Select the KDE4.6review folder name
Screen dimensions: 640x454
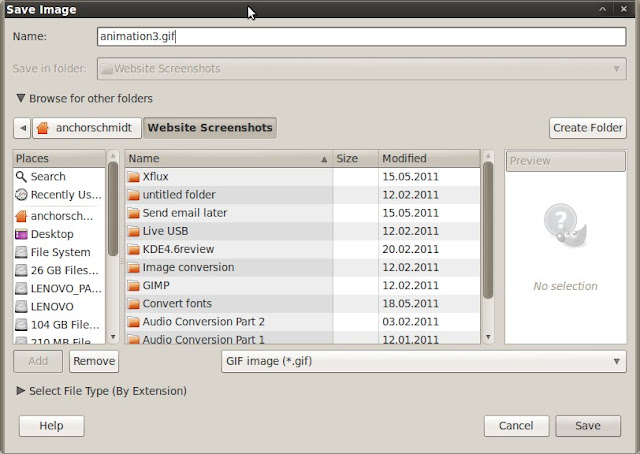[178, 249]
